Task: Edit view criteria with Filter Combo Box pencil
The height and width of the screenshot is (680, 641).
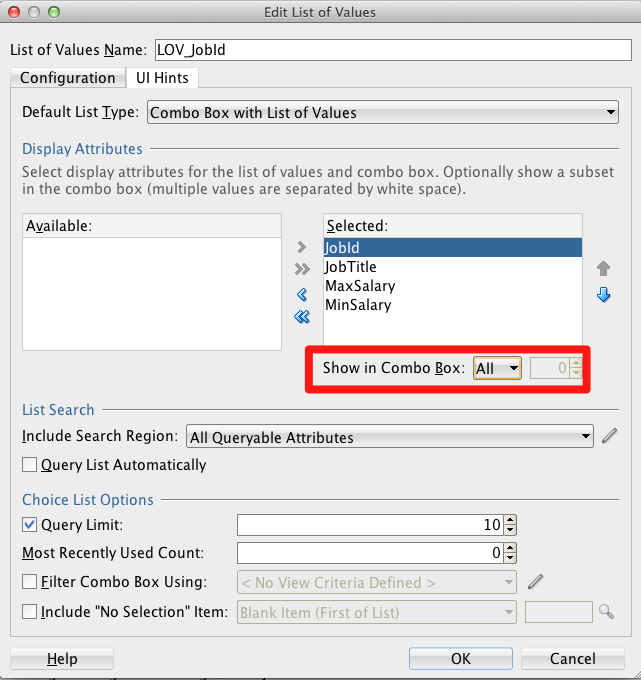Action: pos(536,582)
